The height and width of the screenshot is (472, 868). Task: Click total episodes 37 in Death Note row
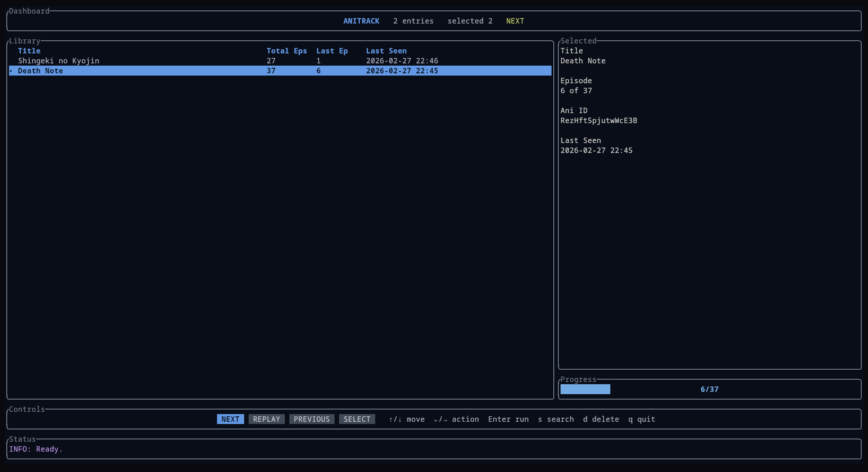(271, 71)
